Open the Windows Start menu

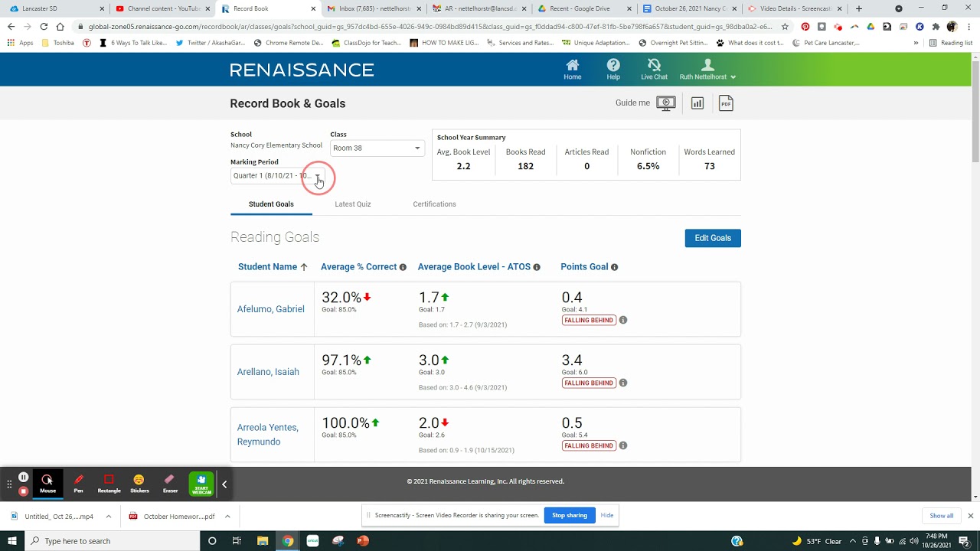pos(12,541)
